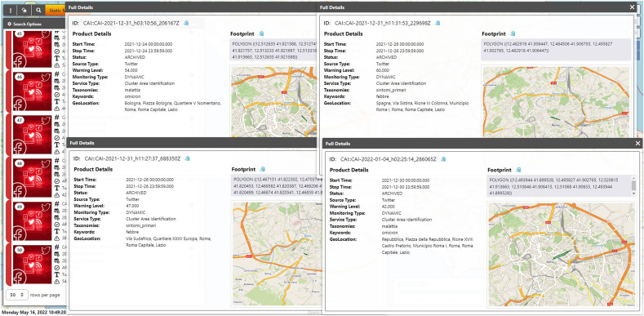Click the Footprint copy icon in the 206167Z window
644x316 pixels.
click(x=261, y=33)
